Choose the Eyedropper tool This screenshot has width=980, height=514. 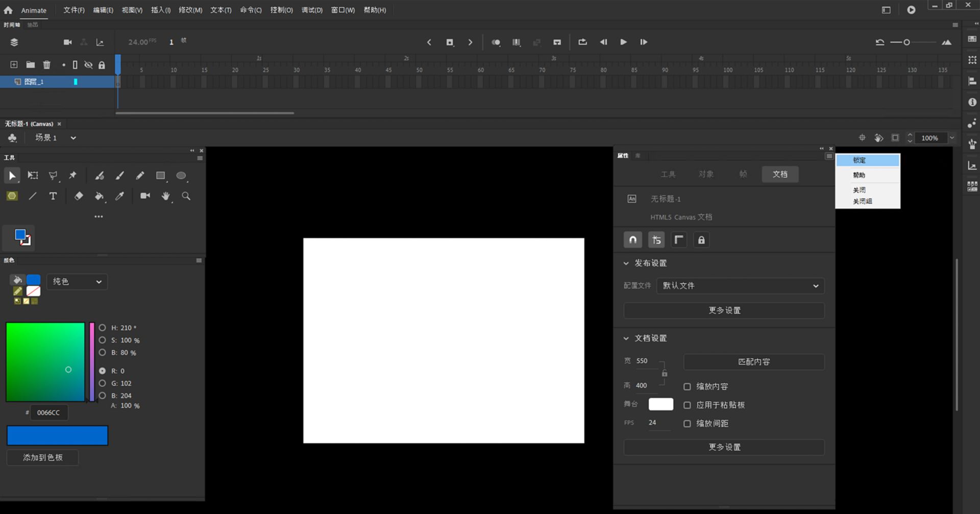(x=120, y=196)
